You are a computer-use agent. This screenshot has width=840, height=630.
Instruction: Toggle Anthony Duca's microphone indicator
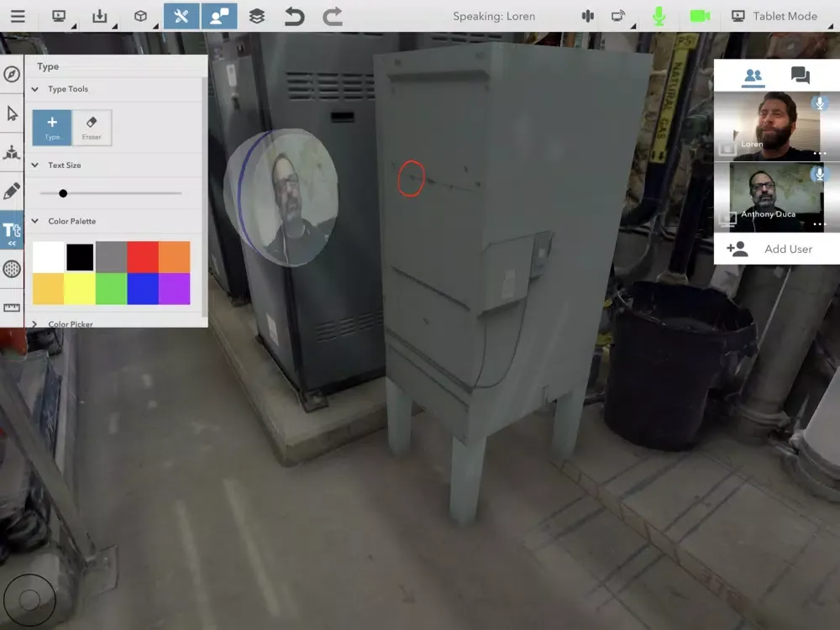(819, 174)
